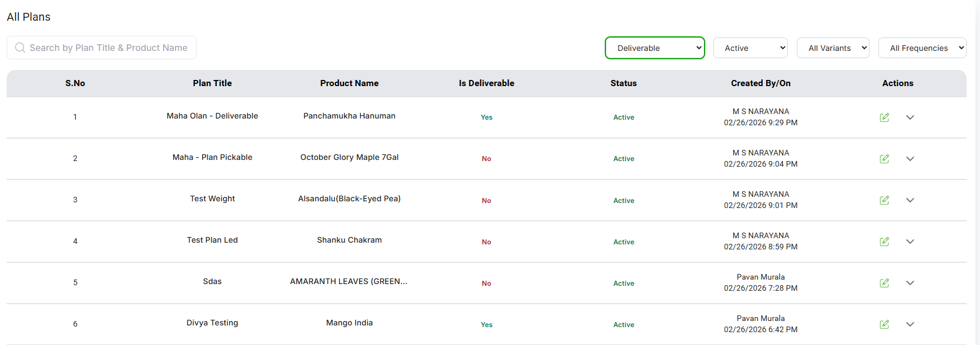Open the All Variants dropdown
Viewport: 980px width, 345px height.
833,48
